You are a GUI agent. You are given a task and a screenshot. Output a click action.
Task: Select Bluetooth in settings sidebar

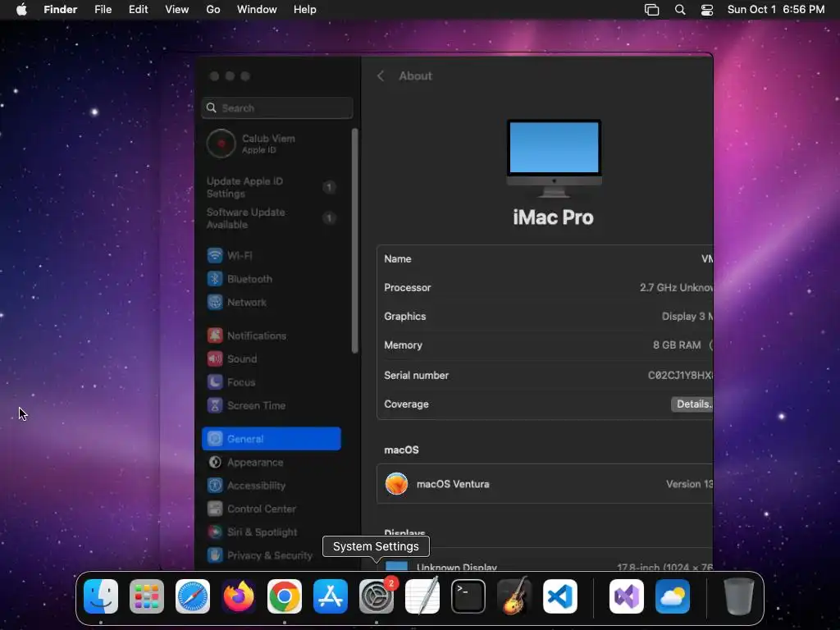(272, 279)
